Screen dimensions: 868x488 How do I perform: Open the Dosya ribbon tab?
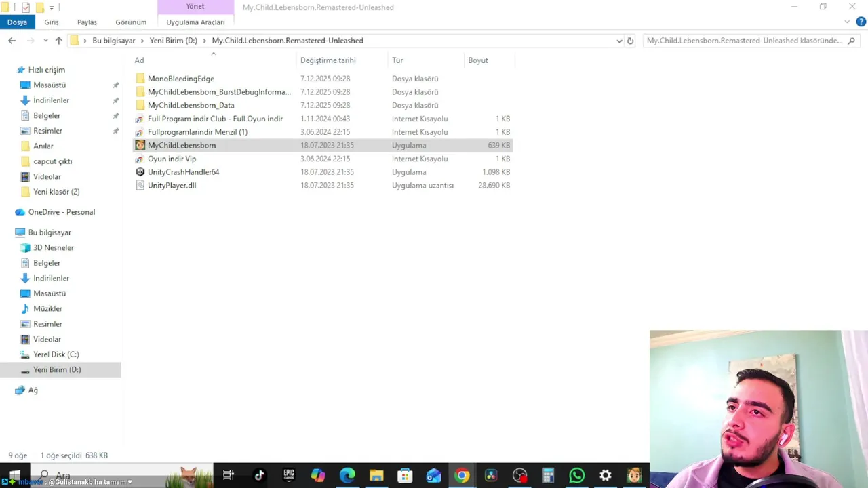tap(17, 22)
